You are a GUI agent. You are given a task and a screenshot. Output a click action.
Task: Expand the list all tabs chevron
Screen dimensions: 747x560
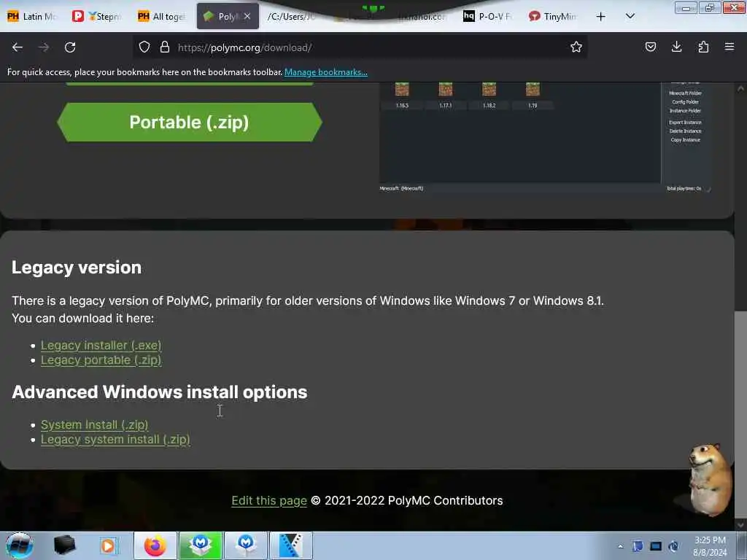[x=630, y=16]
